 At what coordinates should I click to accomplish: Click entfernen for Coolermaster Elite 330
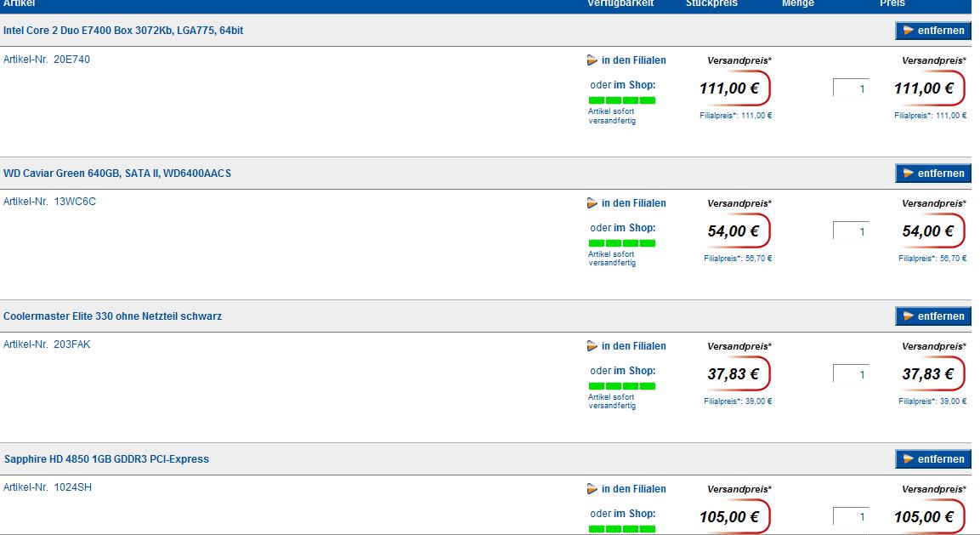pyautogui.click(x=932, y=316)
